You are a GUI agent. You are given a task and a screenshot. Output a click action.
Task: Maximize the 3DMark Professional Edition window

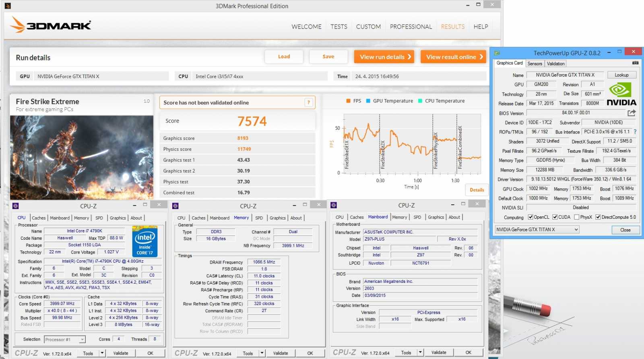pyautogui.click(x=478, y=5)
